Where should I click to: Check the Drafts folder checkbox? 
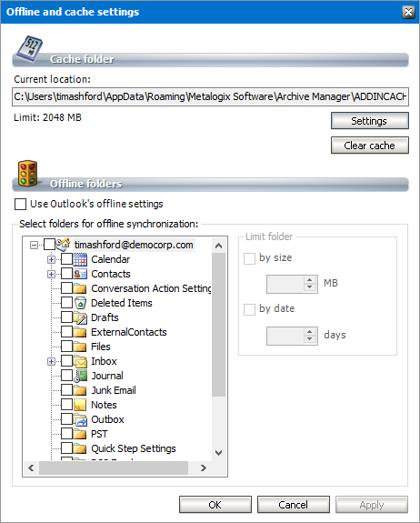coord(66,317)
